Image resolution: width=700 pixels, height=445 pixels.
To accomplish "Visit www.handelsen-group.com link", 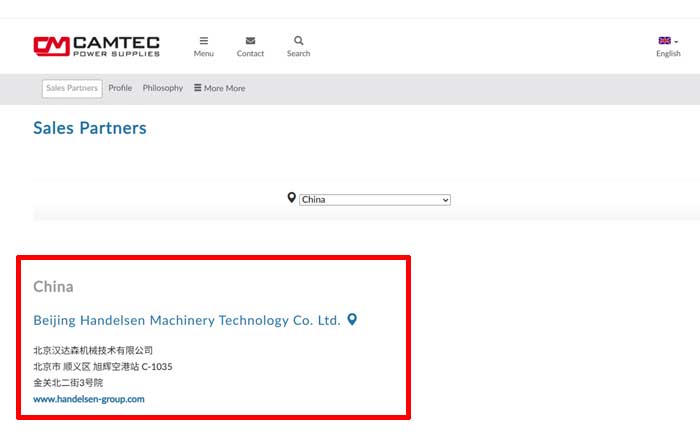I will point(89,399).
